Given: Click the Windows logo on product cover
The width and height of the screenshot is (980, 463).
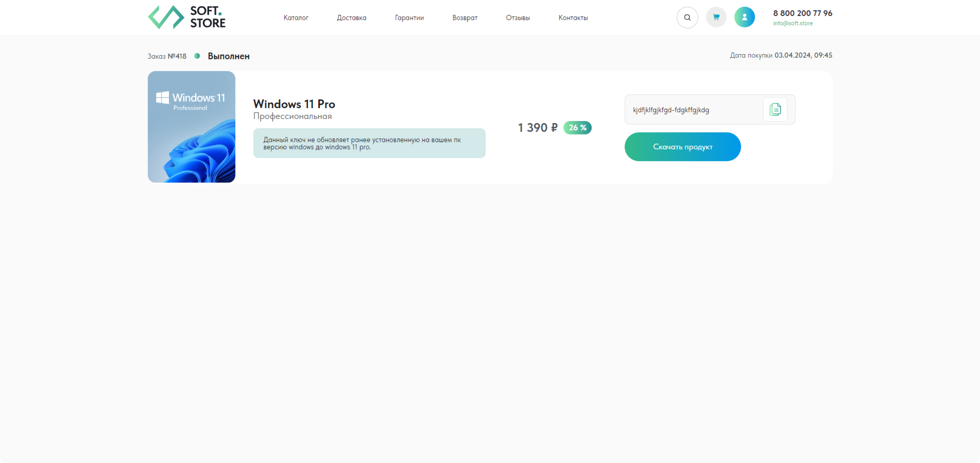Looking at the screenshot, I should click(x=162, y=97).
